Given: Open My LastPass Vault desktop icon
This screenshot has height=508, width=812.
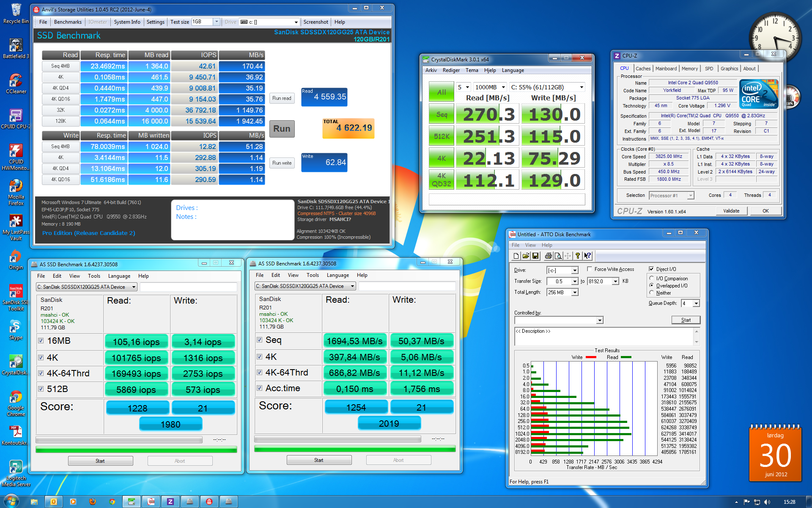Looking at the screenshot, I should tap(16, 227).
